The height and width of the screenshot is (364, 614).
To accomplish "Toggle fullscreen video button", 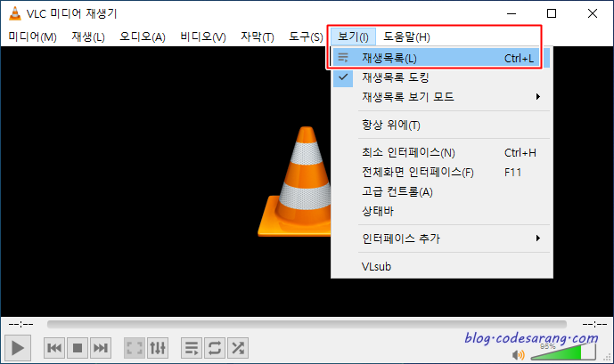I will 135,348.
